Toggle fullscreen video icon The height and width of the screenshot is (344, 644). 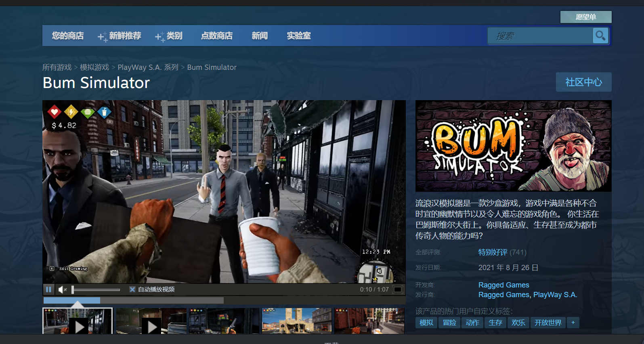click(x=398, y=289)
